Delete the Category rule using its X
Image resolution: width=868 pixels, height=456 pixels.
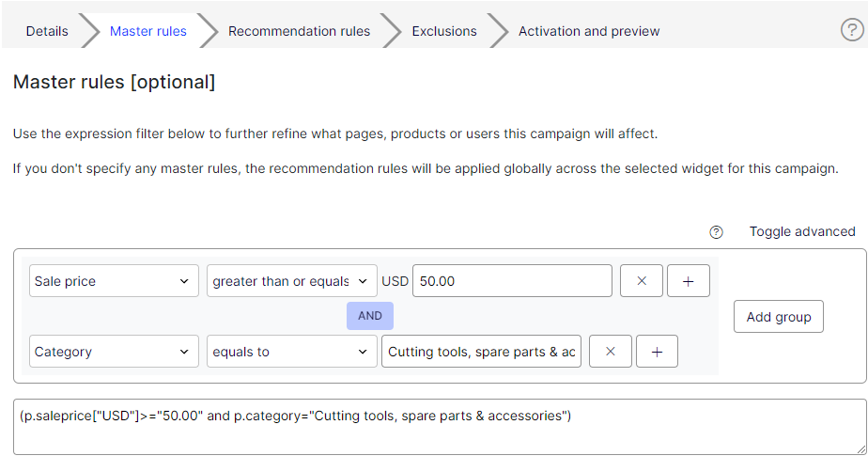(x=610, y=352)
